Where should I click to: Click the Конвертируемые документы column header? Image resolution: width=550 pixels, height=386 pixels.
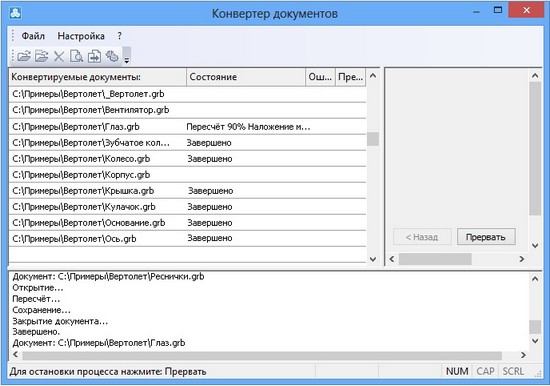98,77
